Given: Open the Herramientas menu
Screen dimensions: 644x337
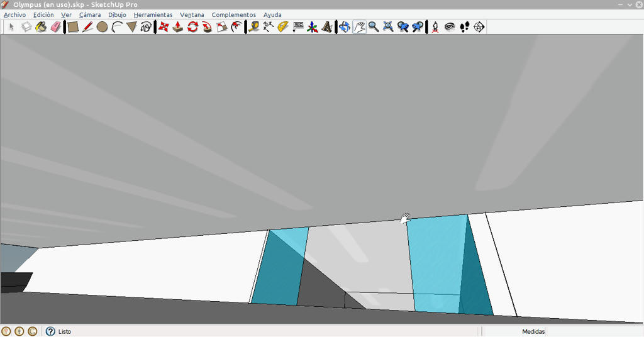Looking at the screenshot, I should click(153, 15).
